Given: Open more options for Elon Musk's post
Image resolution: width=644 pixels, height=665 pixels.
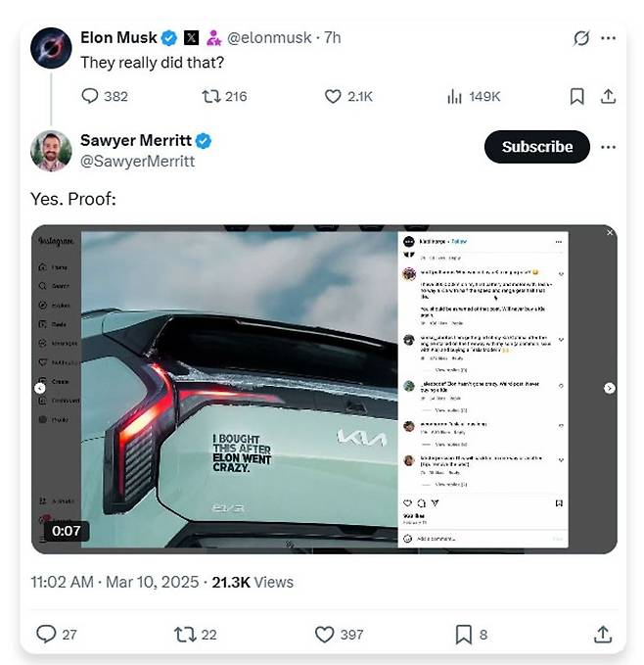Looking at the screenshot, I should point(608,38).
